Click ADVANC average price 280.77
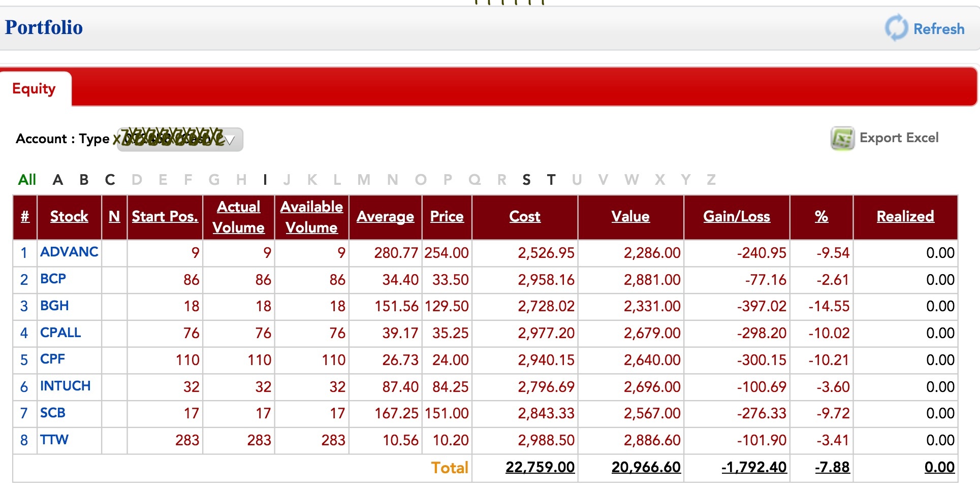The width and height of the screenshot is (980, 493). tap(396, 253)
